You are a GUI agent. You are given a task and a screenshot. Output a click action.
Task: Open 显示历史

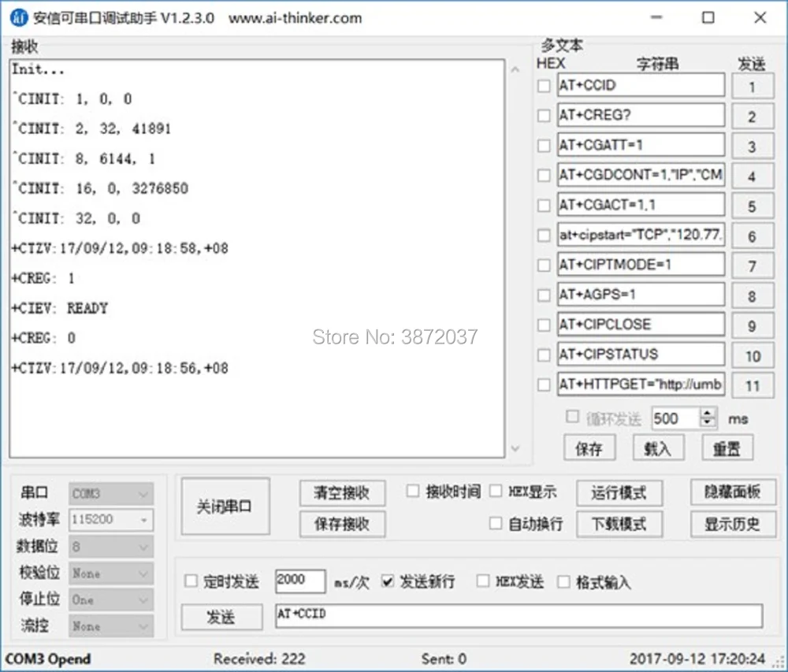click(x=733, y=524)
